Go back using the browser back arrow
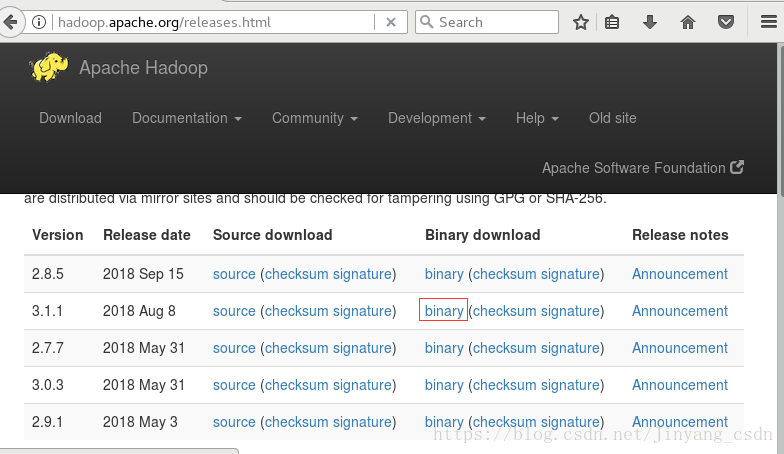 [10, 22]
